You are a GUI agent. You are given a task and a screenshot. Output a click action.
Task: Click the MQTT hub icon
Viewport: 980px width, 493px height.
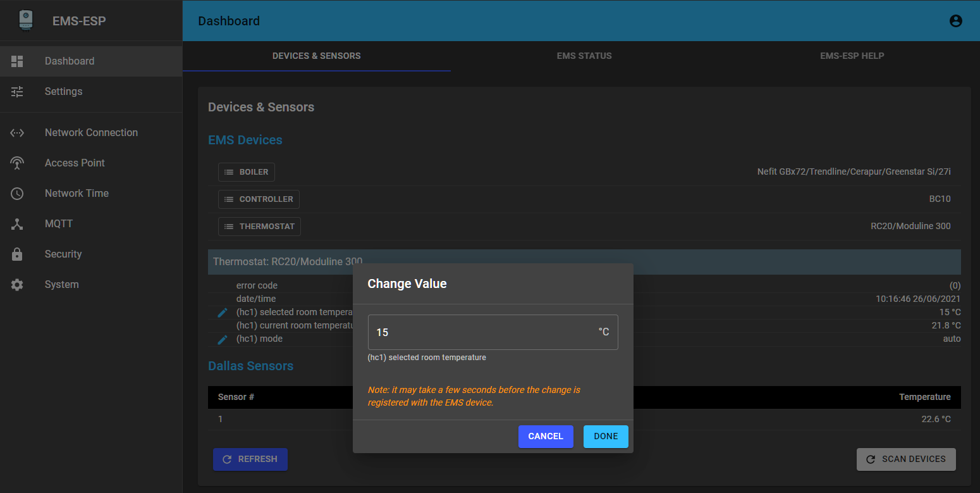[x=17, y=224]
